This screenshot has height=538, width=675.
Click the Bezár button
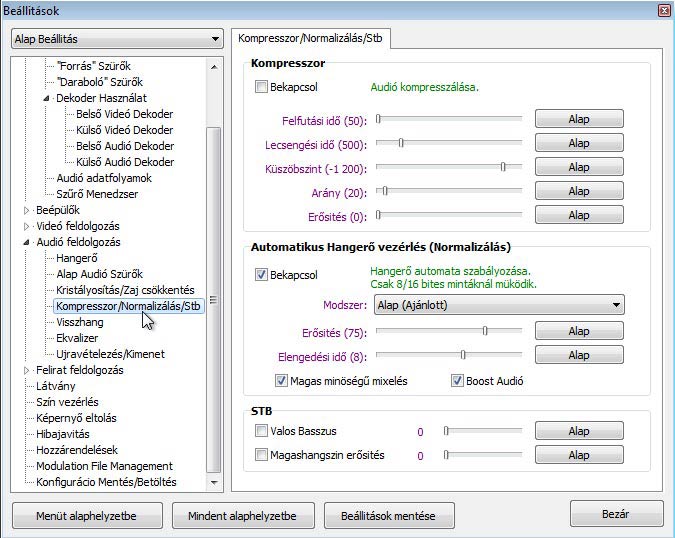(x=616, y=514)
